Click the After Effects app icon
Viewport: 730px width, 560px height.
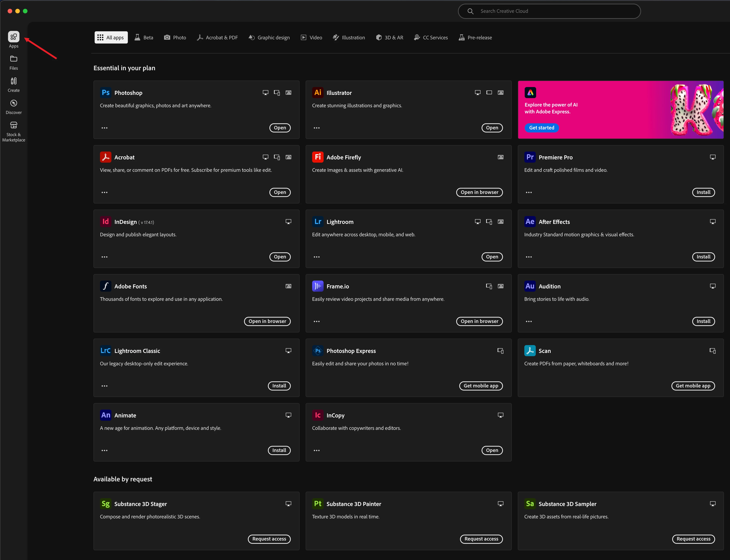530,222
